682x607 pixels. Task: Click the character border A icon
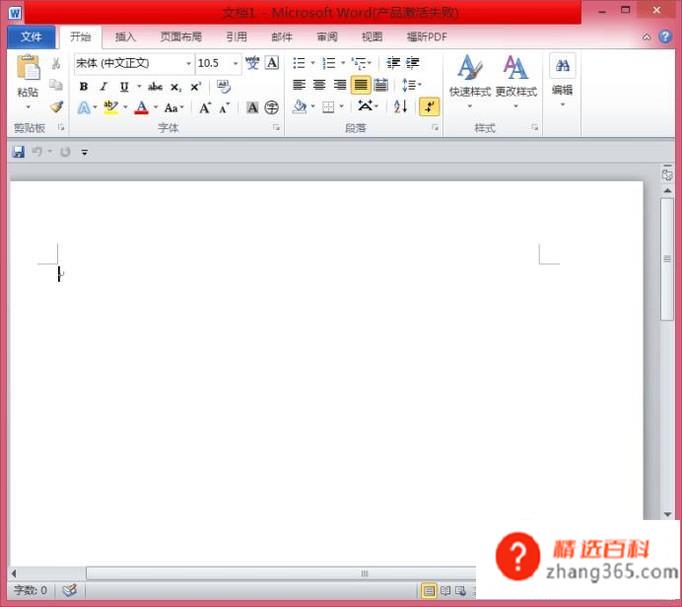(272, 63)
